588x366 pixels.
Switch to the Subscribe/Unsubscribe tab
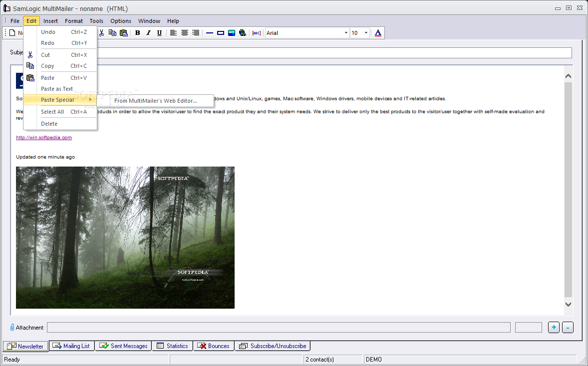(x=273, y=346)
